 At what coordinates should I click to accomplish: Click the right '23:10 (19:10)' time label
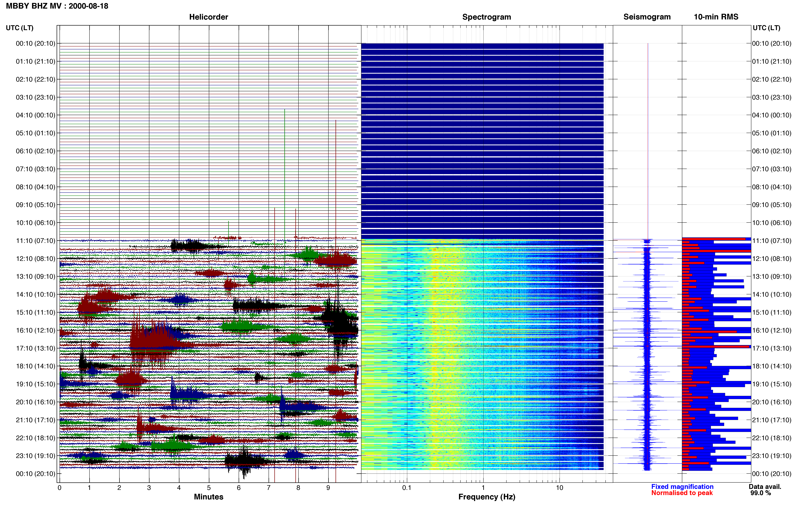tap(772, 456)
